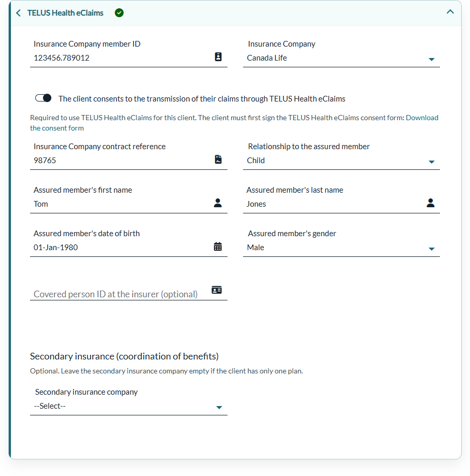
Task: Open Secondary insurance company dropdown
Action: (x=129, y=406)
